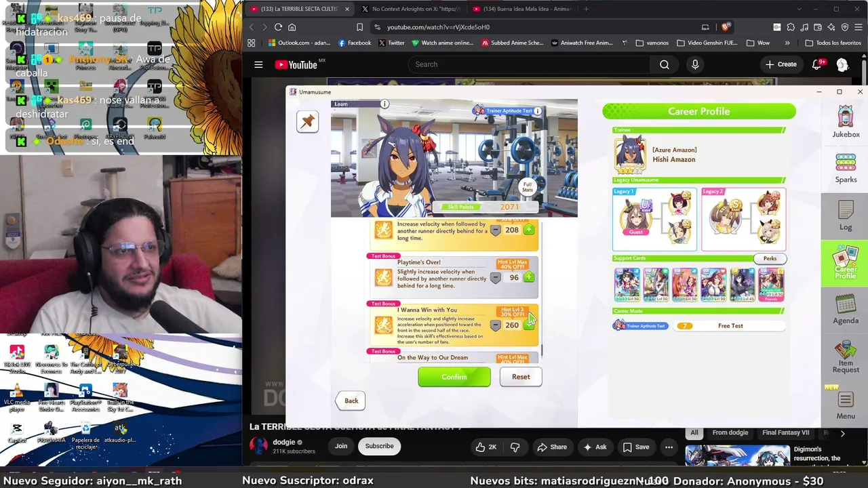Image resolution: width=868 pixels, height=488 pixels.
Task: Open the vamonos bookmark folder
Action: pos(652,43)
